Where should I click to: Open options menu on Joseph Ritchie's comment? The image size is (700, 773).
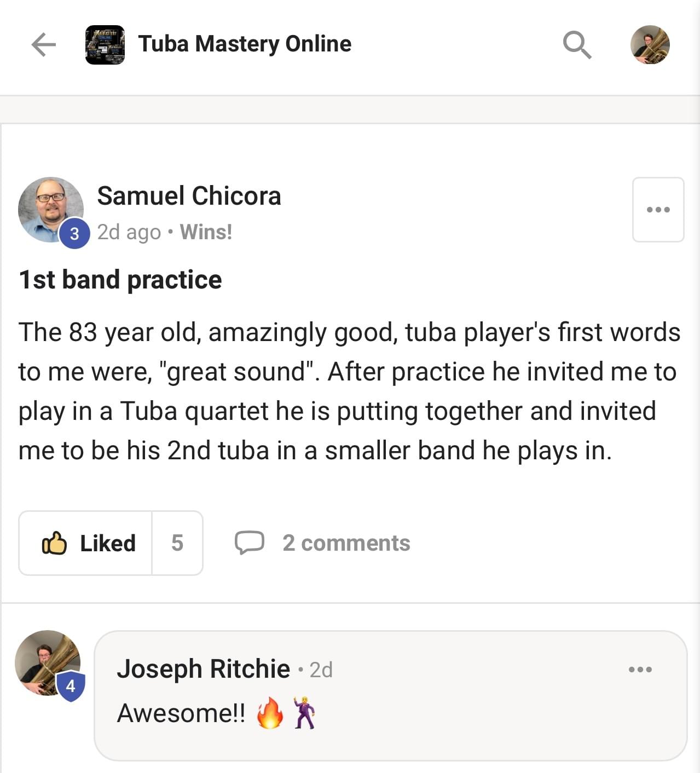tap(640, 669)
